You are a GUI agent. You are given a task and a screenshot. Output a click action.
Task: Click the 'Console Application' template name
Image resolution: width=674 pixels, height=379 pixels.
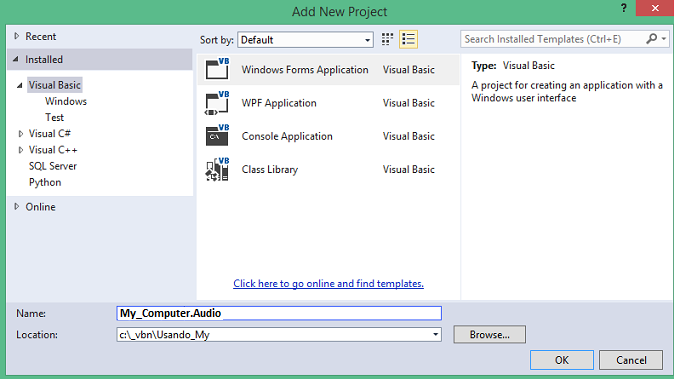coord(287,136)
